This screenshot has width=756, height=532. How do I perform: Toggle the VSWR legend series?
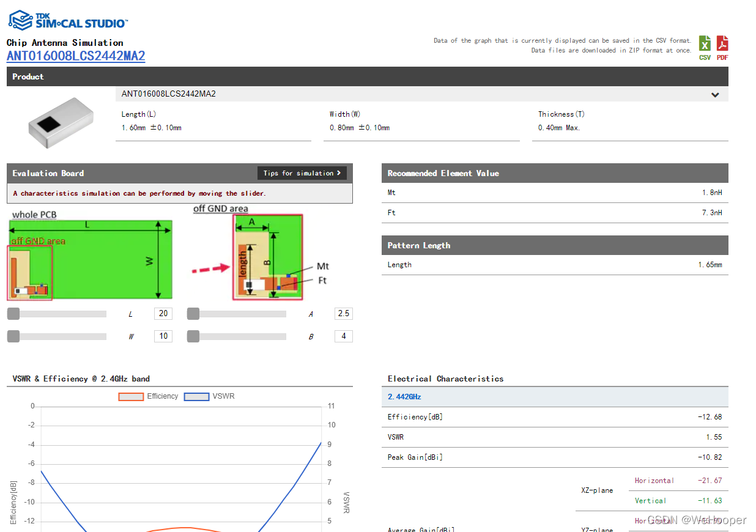[209, 396]
